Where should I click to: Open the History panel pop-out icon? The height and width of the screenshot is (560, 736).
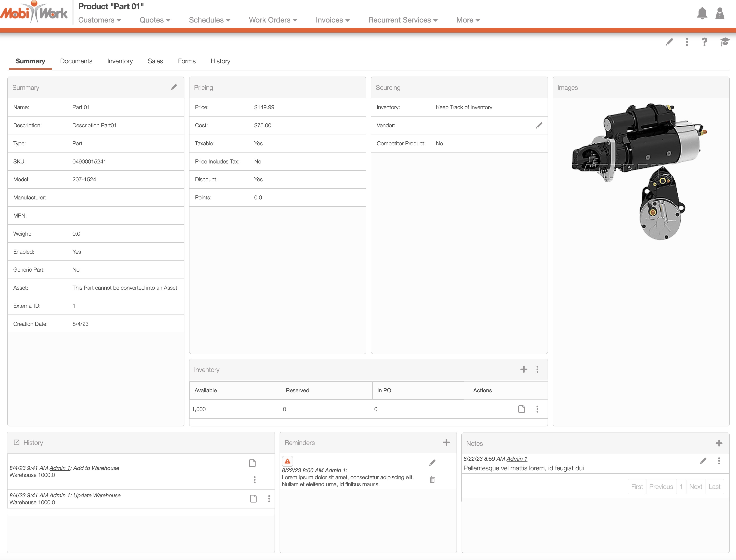pos(16,442)
